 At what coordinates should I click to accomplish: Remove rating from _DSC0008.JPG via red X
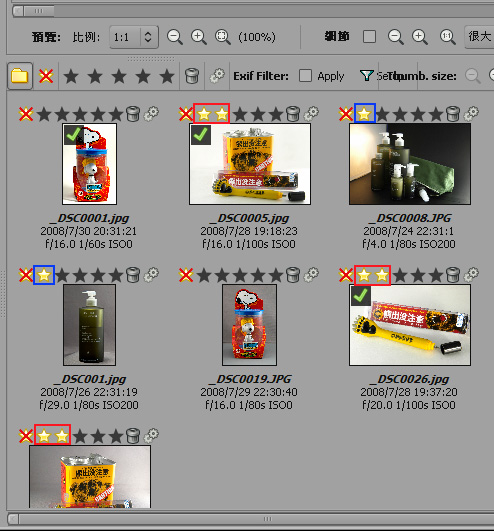(346, 114)
